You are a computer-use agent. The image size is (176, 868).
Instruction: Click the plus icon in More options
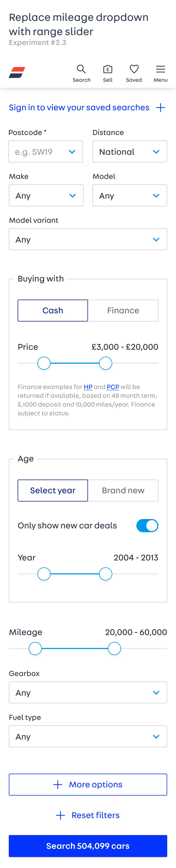pos(58,784)
